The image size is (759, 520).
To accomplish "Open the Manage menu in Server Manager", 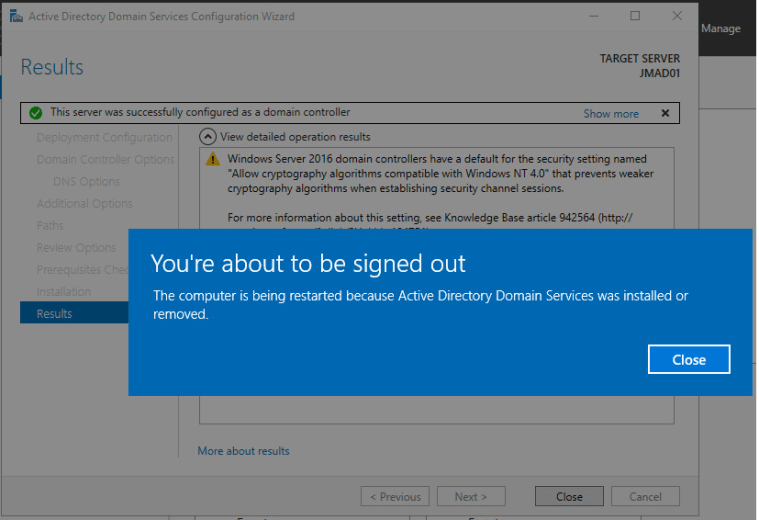I will (720, 29).
